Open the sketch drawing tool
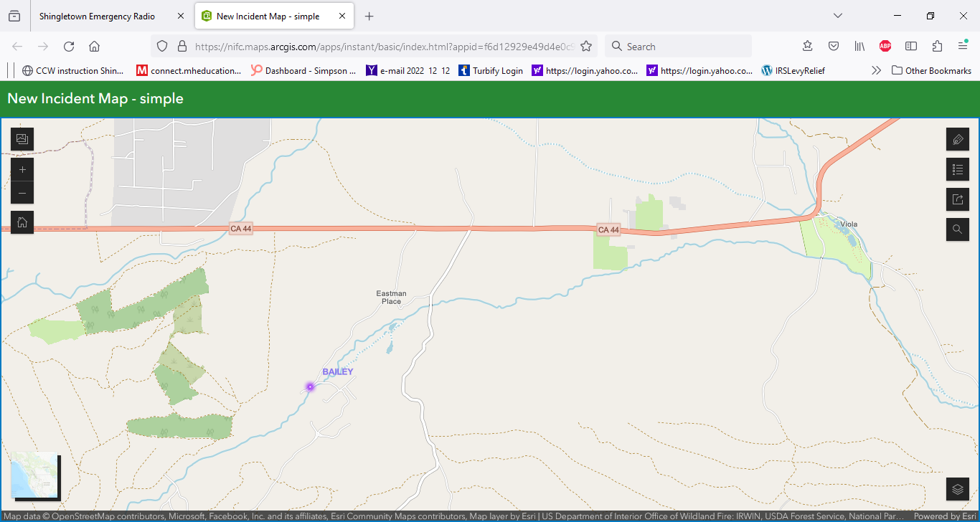Viewport: 980px width, 522px height. (957, 139)
